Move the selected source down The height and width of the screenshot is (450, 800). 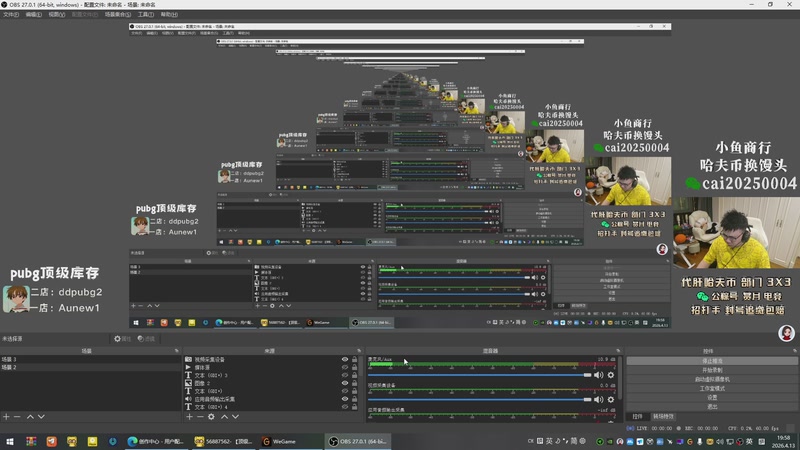click(235, 417)
